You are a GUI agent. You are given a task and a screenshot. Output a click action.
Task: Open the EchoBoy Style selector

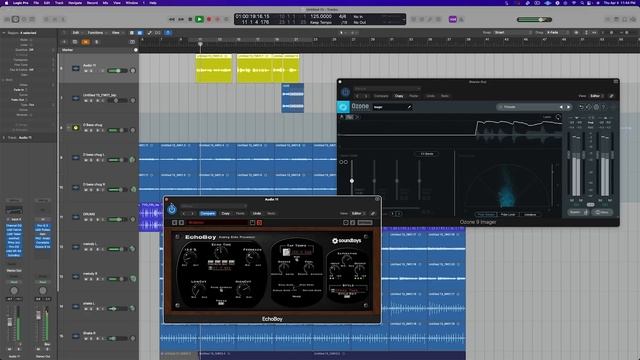(x=348, y=290)
